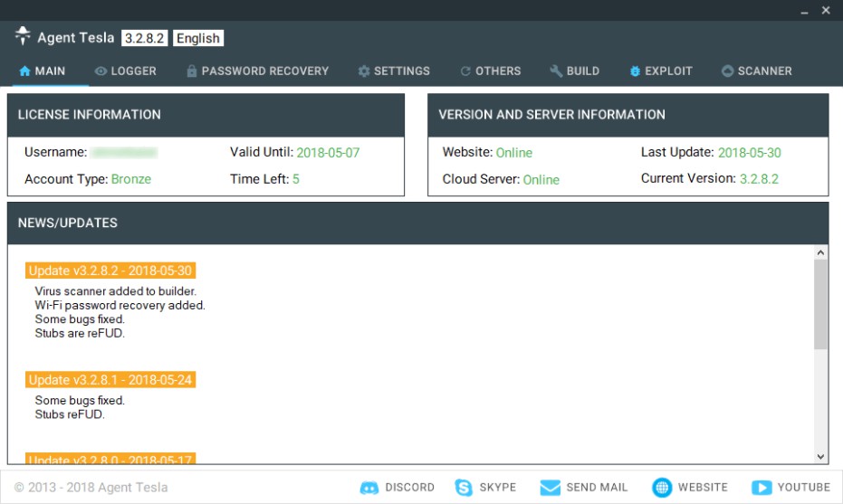Viewport: 843px width, 504px height.
Task: Click the Time Left value "5"
Action: click(x=296, y=179)
